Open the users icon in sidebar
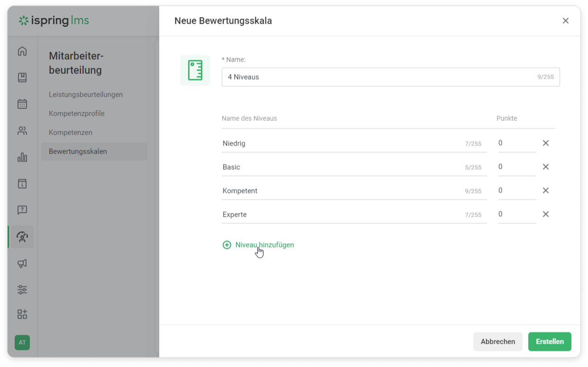The height and width of the screenshot is (367, 588). 22,130
